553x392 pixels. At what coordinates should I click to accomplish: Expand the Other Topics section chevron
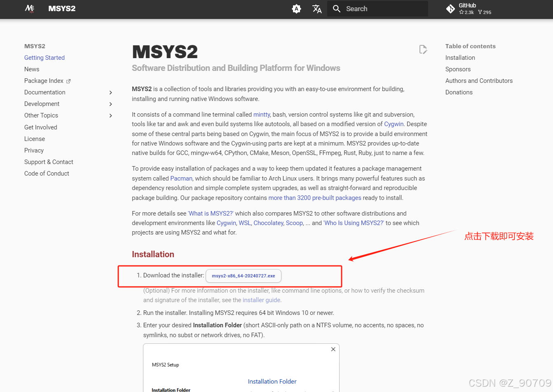point(110,115)
